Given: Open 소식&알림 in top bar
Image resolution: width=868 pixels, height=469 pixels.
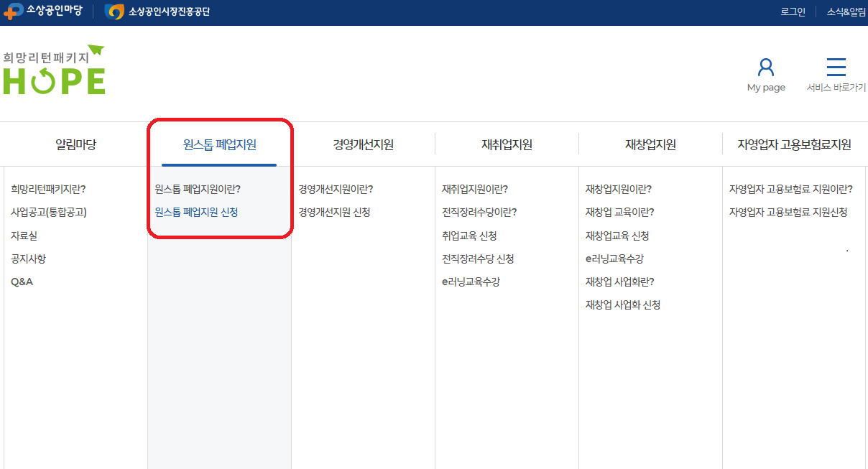Looking at the screenshot, I should (846, 11).
